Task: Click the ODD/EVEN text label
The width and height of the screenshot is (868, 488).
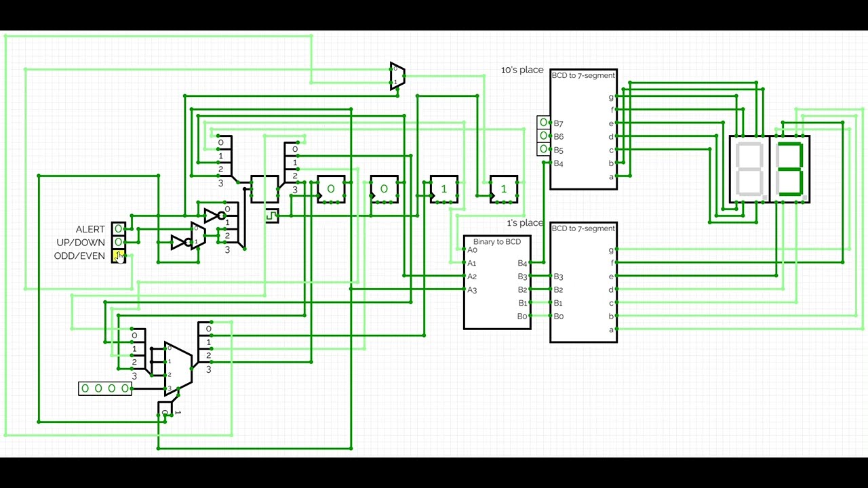Action: point(79,256)
